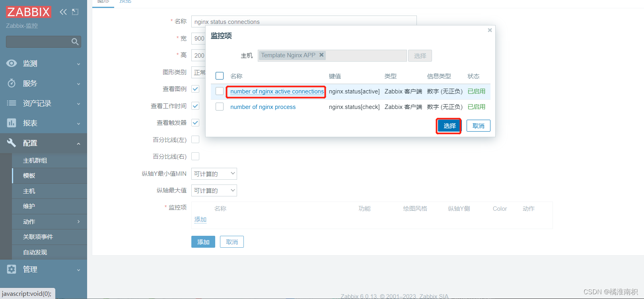Image resolution: width=644 pixels, height=299 pixels.
Task: Click the chart icon for 报表
Action: (x=12, y=123)
